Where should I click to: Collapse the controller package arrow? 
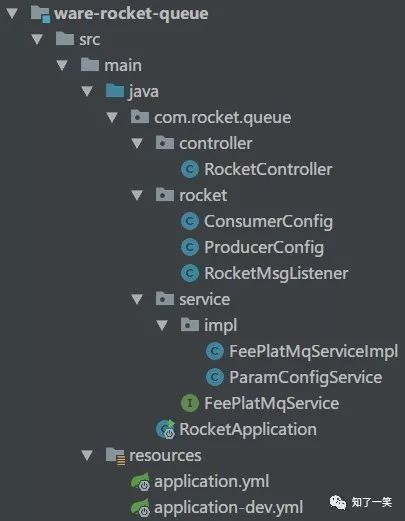[137, 143]
